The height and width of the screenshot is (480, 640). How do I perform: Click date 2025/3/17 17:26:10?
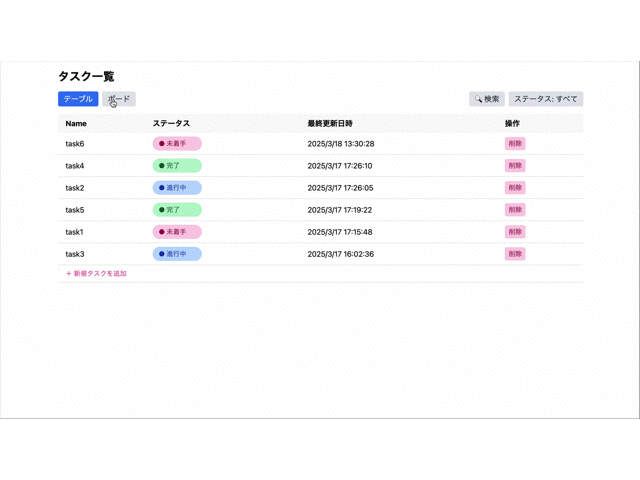pos(340,166)
